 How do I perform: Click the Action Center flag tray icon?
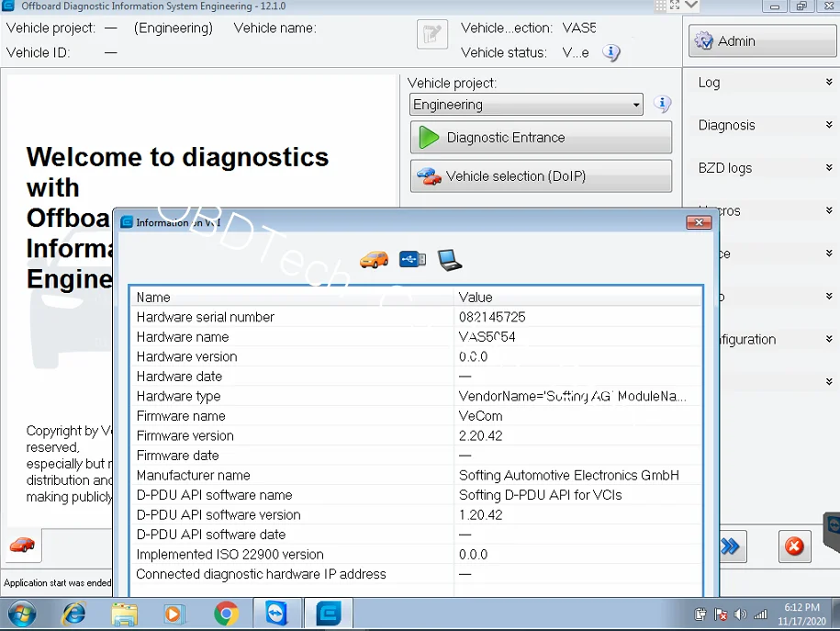pos(721,614)
